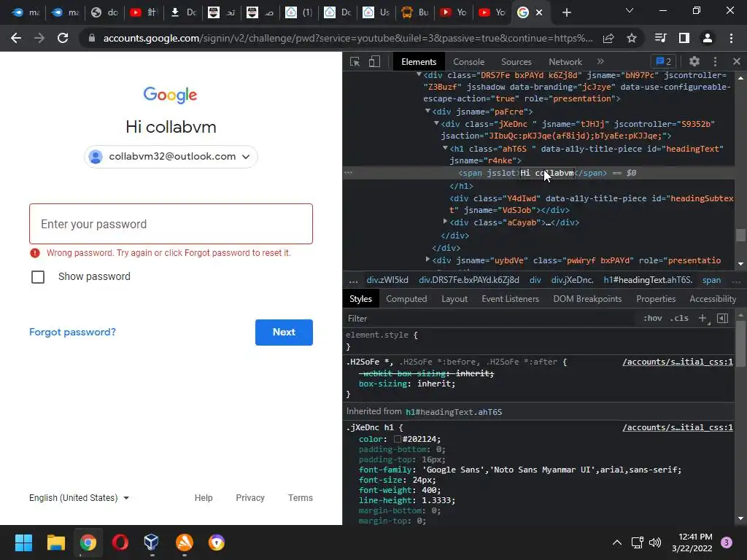The width and height of the screenshot is (747, 560).
Task: Select the h1#headingText.ahT6S breadcrumb
Action: pyautogui.click(x=648, y=280)
